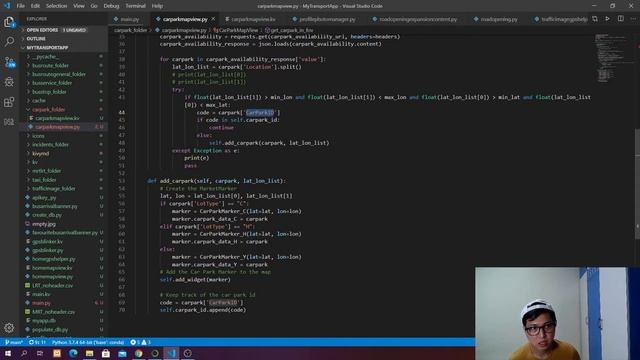Click carpark_folder in the breadcrumb
The width and height of the screenshot is (640, 360).
coord(130,30)
